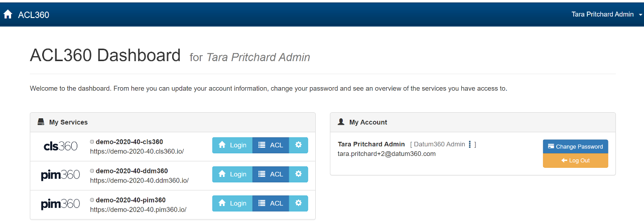The width and height of the screenshot is (644, 224).
Task: Open settings gear for demo-2020-40-cls360
Action: (x=299, y=145)
